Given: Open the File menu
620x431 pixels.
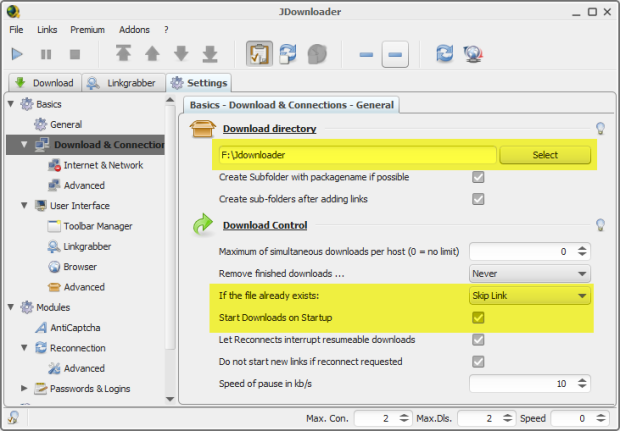Looking at the screenshot, I should [16, 30].
